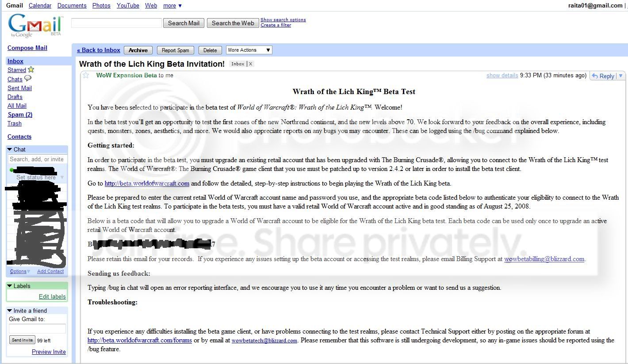Click the Give Gmail to email field

[37, 329]
